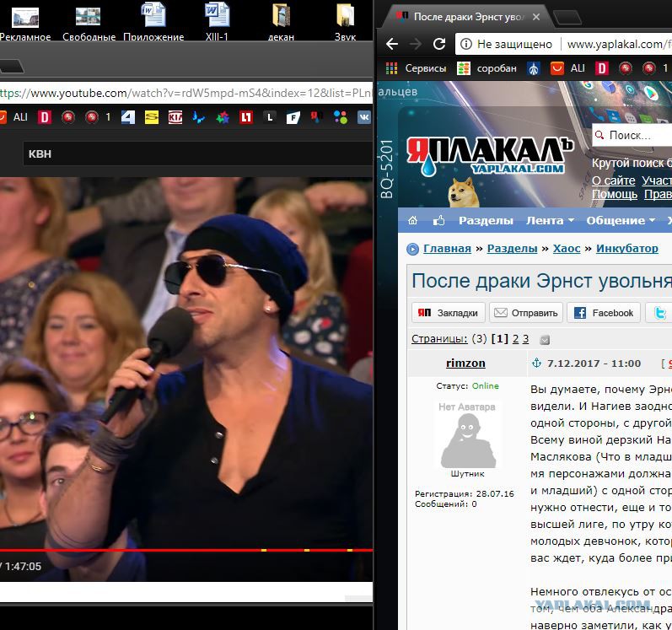Click the home icon in site menu
The height and width of the screenshot is (630, 672).
[412, 220]
